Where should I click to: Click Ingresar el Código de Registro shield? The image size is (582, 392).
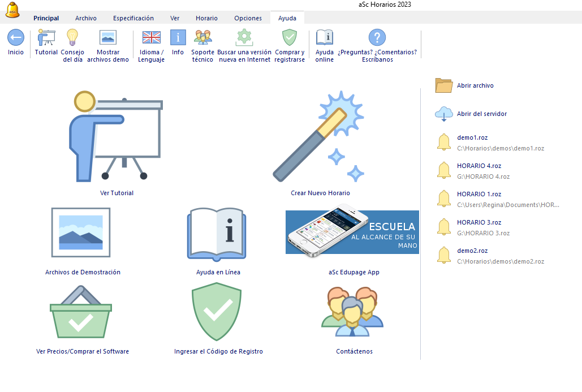[x=217, y=312]
